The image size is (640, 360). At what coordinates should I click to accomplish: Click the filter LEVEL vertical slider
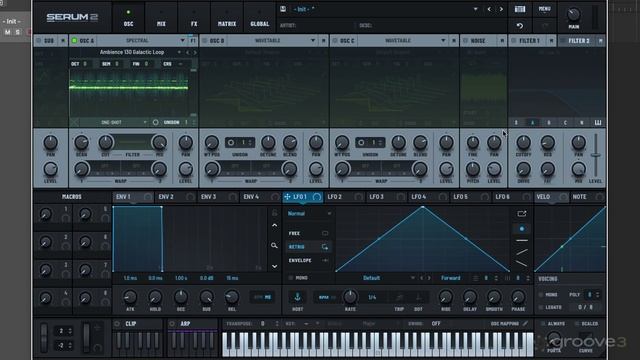pos(596,155)
